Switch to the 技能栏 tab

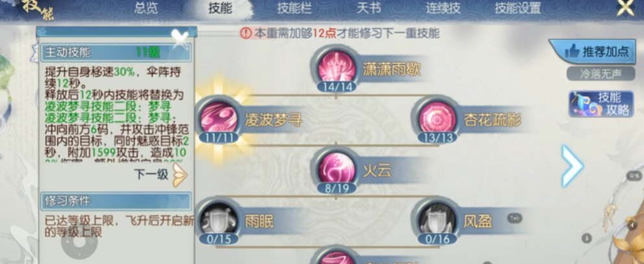(x=294, y=8)
